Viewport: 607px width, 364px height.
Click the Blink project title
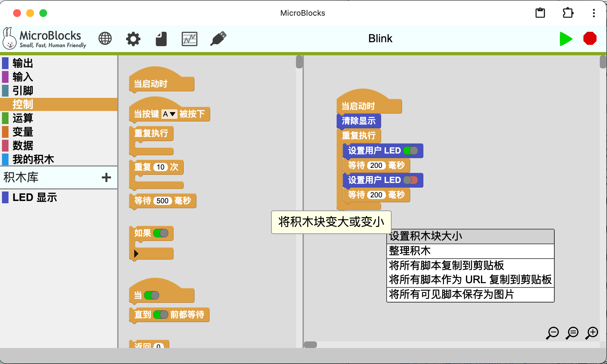(x=380, y=39)
